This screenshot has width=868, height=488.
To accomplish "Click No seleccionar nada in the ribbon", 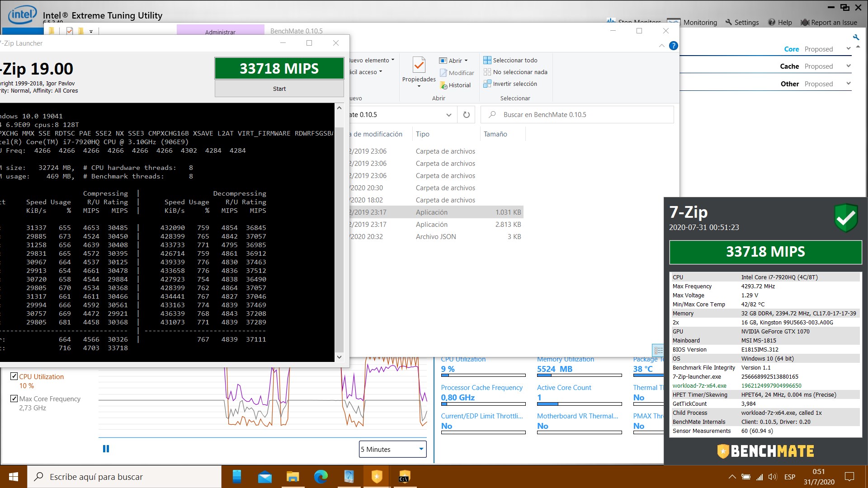I will (x=515, y=72).
